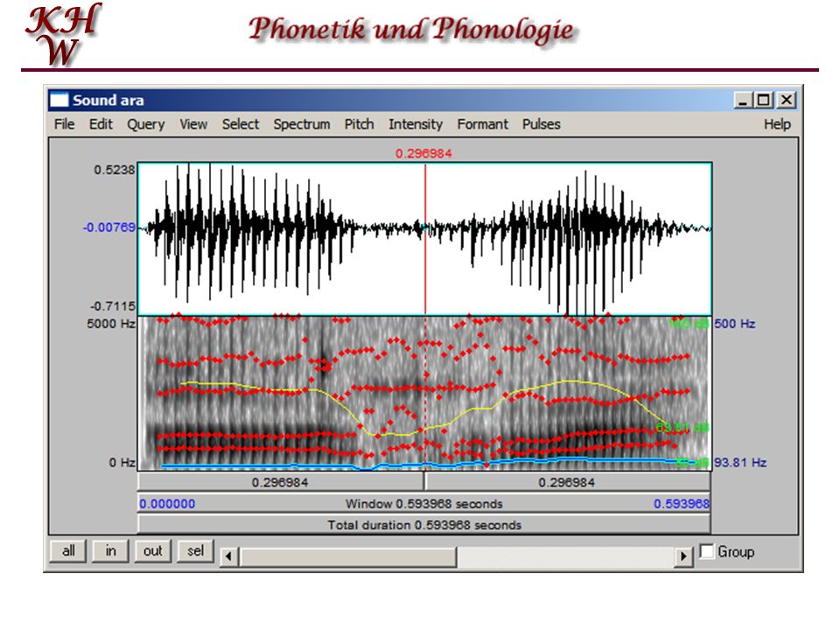Click the Sound ara window icon

click(59, 100)
